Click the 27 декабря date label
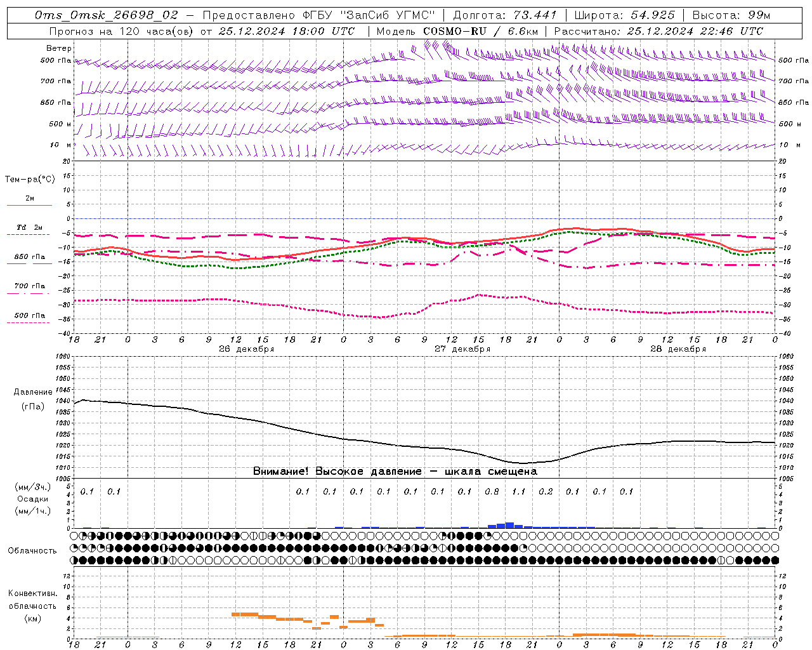The width and height of the screenshot is (812, 650). tap(462, 349)
